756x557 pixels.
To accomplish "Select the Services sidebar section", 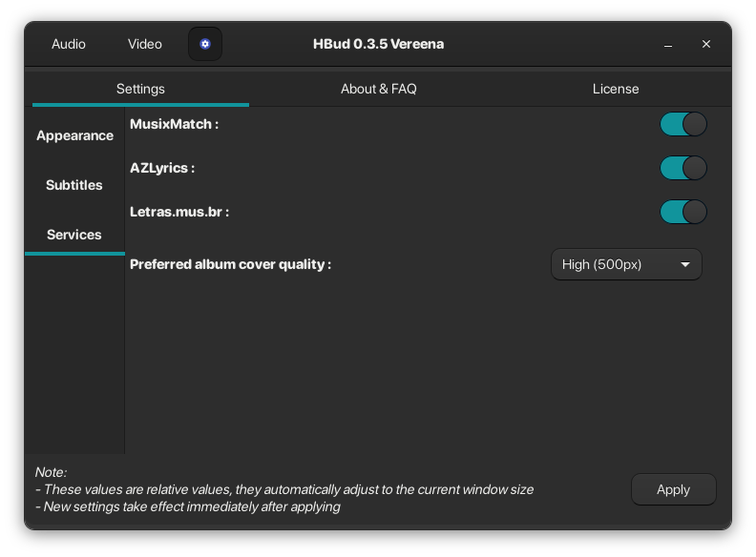I will pos(74,235).
